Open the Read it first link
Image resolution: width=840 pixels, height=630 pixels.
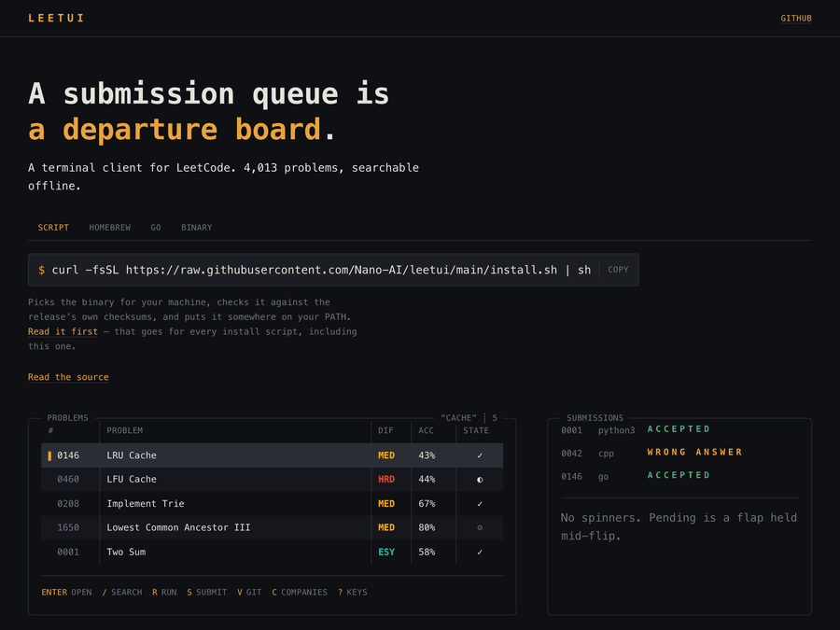tap(63, 331)
